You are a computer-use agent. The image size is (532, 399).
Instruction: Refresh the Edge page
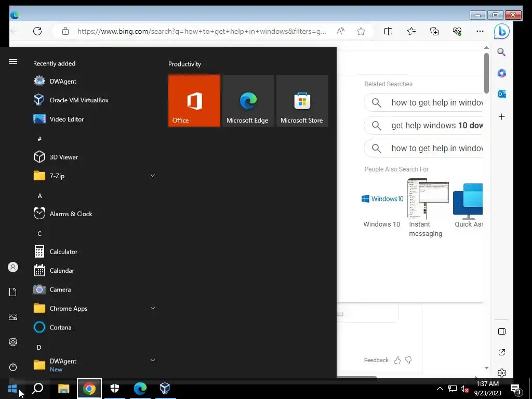tap(37, 31)
